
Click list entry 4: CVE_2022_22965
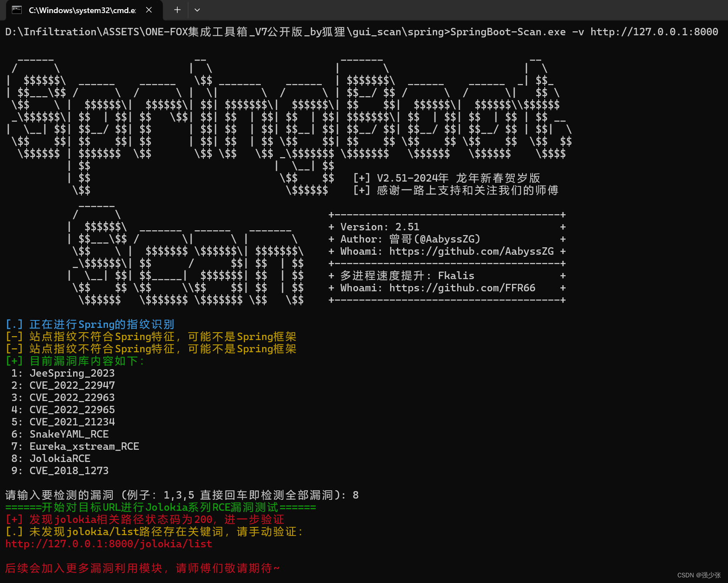(63, 410)
